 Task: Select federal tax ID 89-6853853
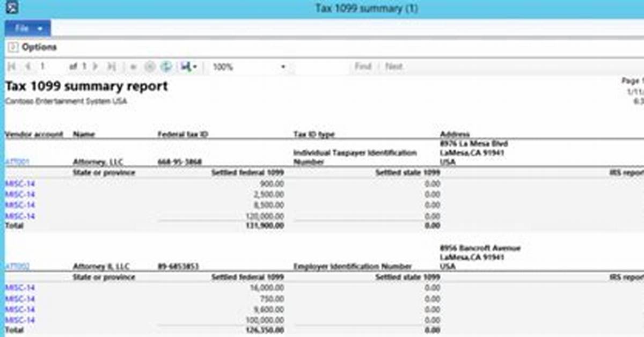pos(178,266)
